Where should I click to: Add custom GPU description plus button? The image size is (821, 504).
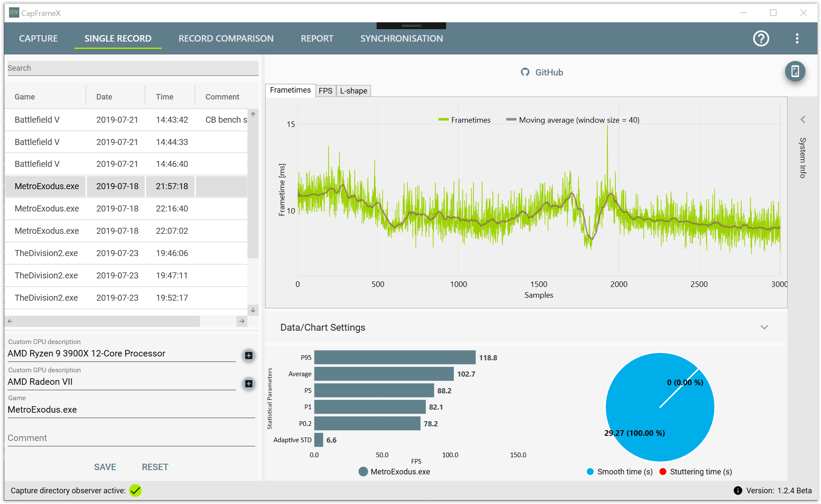pyautogui.click(x=248, y=383)
